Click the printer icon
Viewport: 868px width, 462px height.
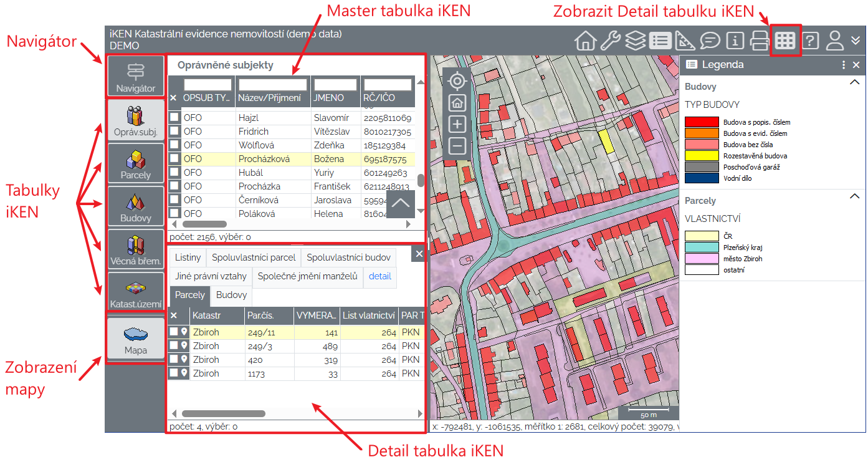click(x=760, y=41)
